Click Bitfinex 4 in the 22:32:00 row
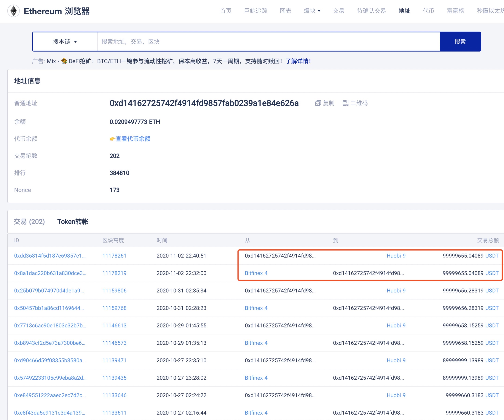 tap(256, 273)
